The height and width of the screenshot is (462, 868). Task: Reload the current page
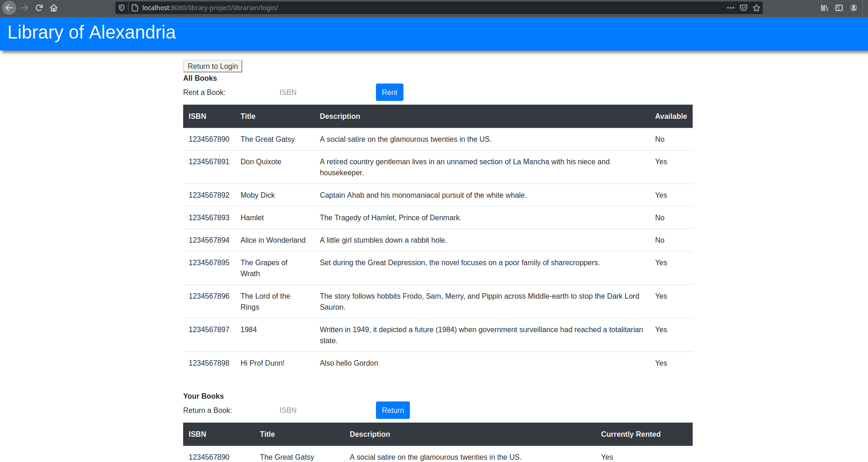pos(39,8)
